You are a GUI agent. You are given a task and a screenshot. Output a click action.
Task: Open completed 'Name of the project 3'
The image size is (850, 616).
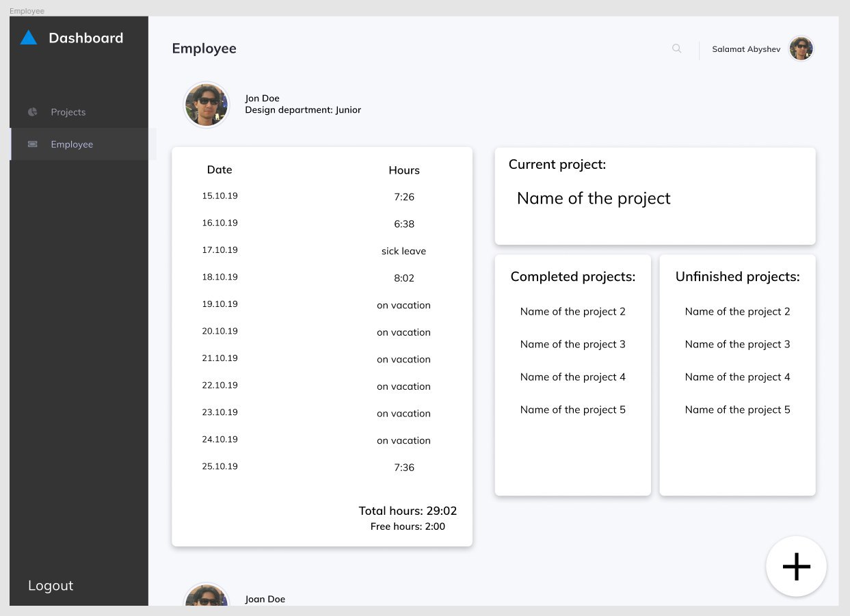coord(573,345)
